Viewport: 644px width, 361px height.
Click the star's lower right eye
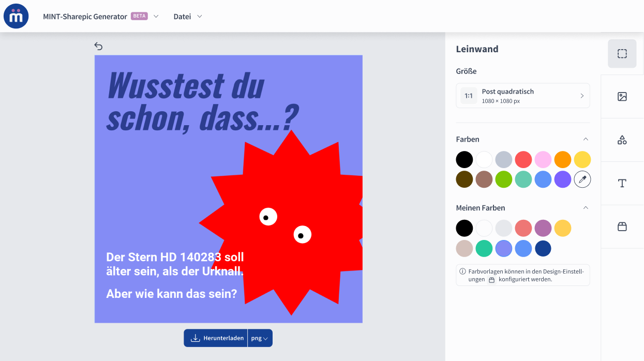click(x=303, y=235)
